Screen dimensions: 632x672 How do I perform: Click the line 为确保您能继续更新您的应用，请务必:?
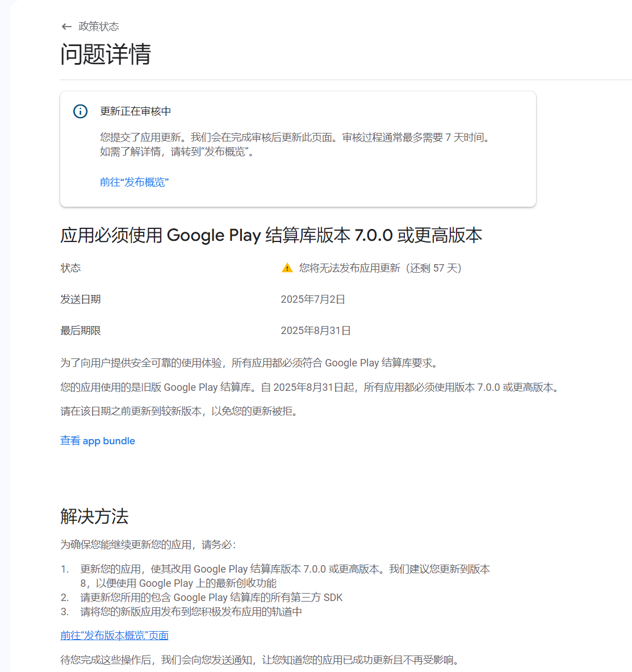point(148,545)
